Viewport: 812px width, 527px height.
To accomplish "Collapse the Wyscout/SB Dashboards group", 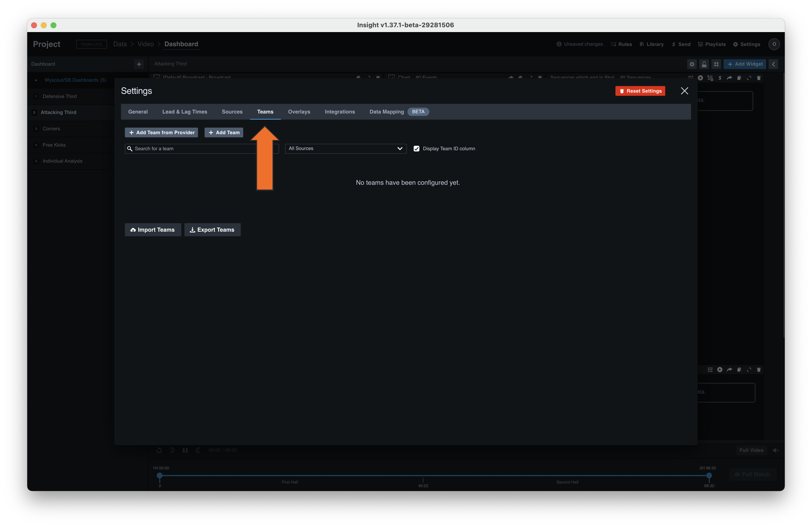I will [36, 80].
